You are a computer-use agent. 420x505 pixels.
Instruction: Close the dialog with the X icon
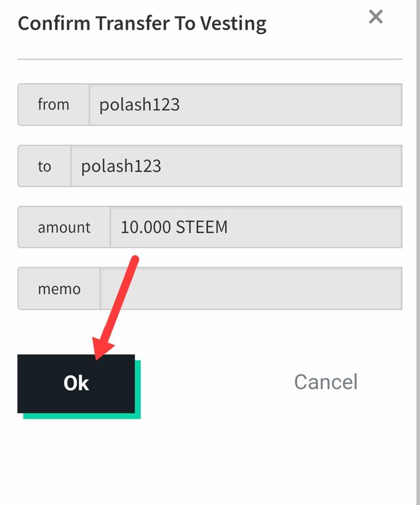[375, 17]
